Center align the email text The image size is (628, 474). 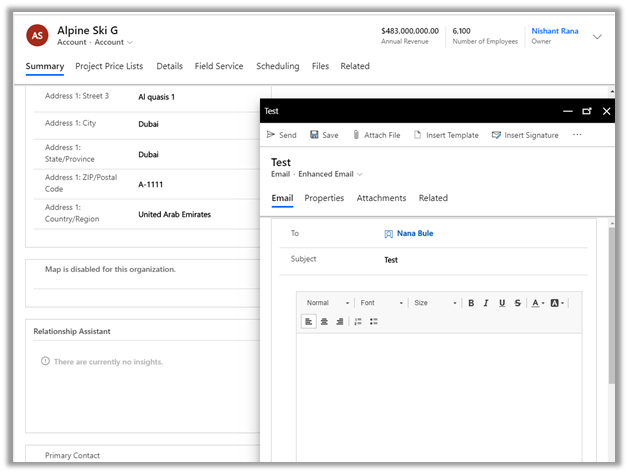[325, 321]
